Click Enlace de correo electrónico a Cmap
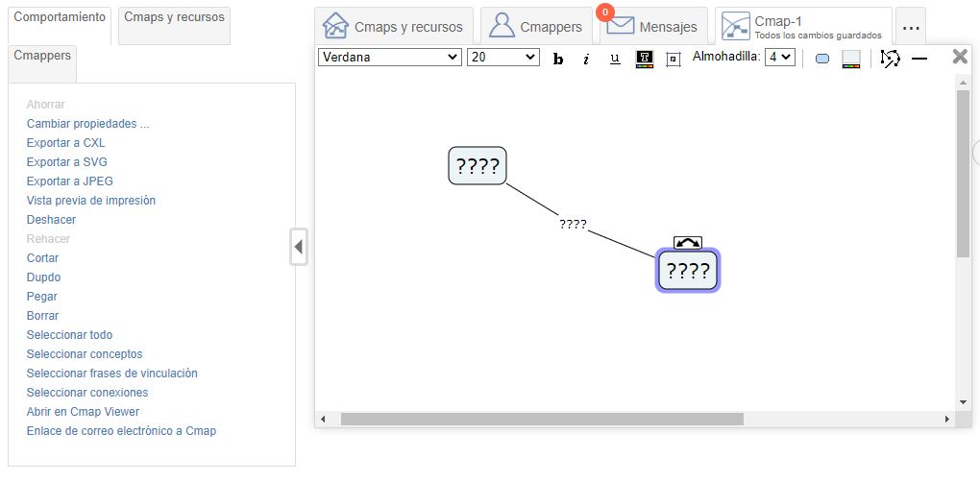 tap(121, 431)
